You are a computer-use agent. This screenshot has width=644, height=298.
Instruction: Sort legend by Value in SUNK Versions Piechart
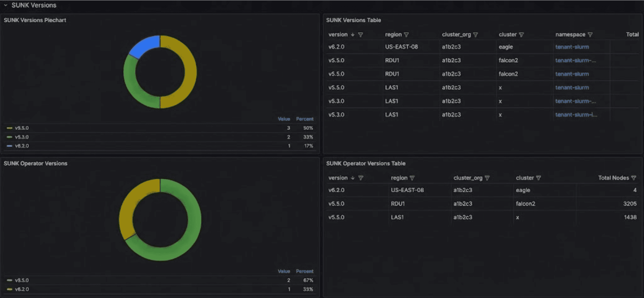coord(284,119)
